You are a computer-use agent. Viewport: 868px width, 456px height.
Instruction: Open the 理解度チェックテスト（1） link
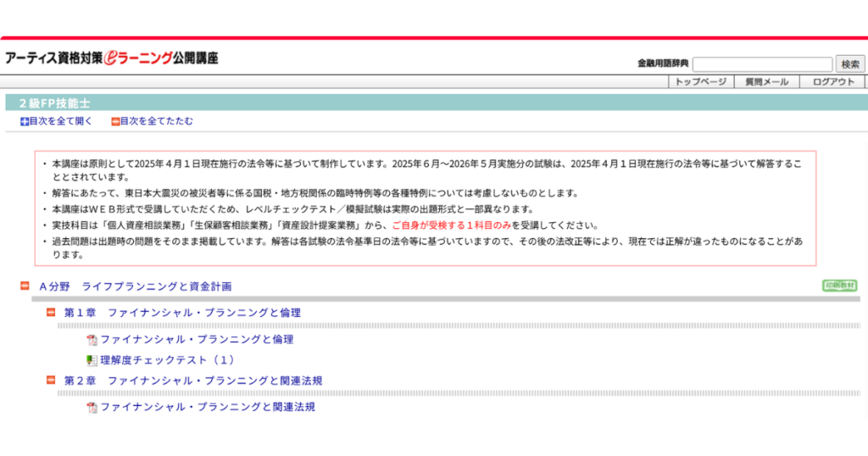(x=167, y=360)
